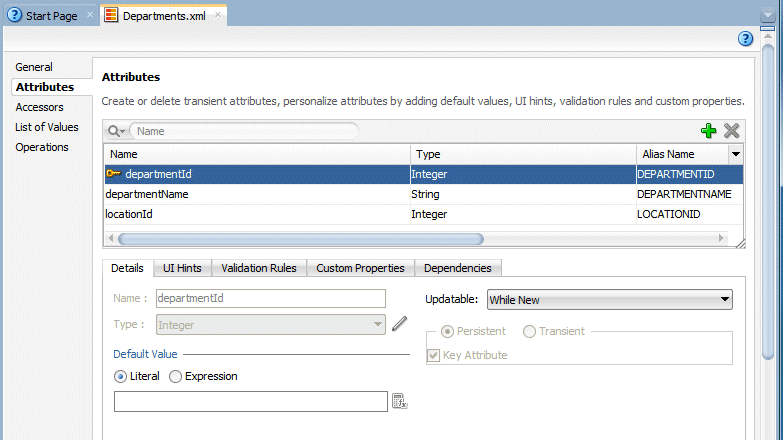783x440 pixels.
Task: Go to the General section
Action: tap(34, 67)
